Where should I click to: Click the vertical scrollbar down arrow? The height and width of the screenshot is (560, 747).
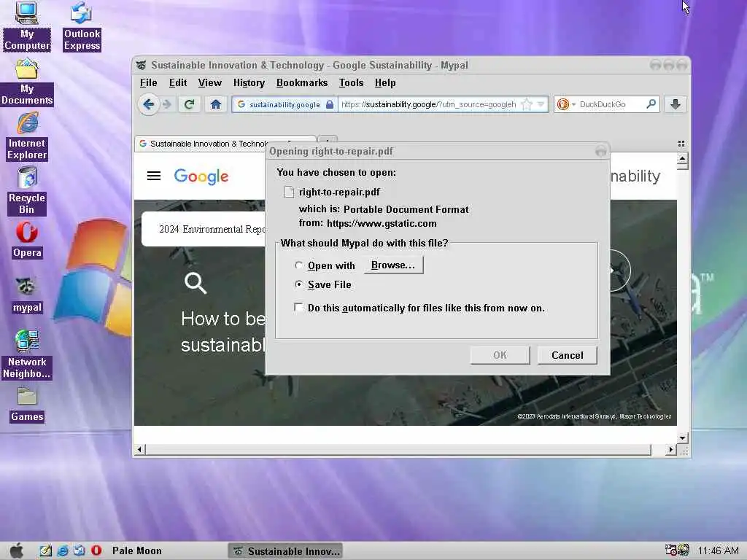point(682,437)
